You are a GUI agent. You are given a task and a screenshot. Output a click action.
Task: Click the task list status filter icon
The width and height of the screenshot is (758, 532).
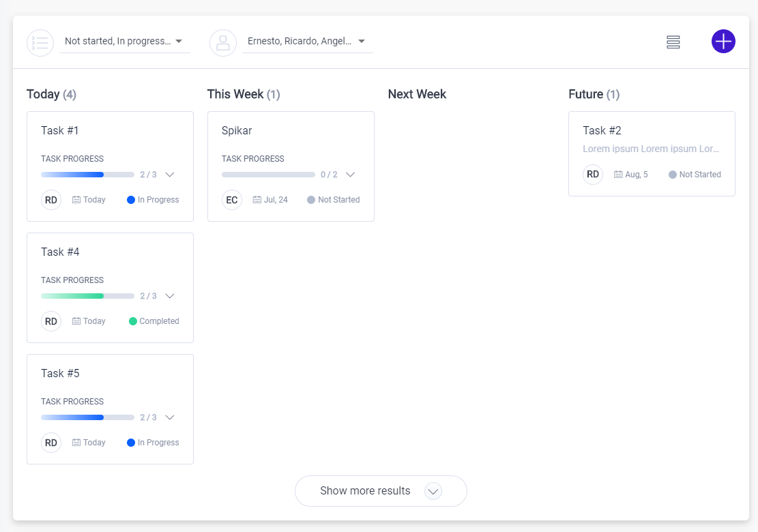[40, 43]
